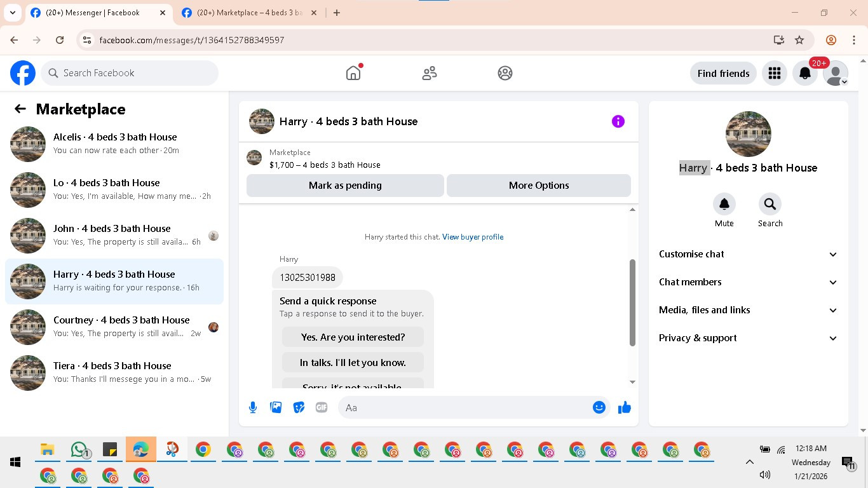Open conversation information purple icon
The image size is (868, 488).
point(618,121)
